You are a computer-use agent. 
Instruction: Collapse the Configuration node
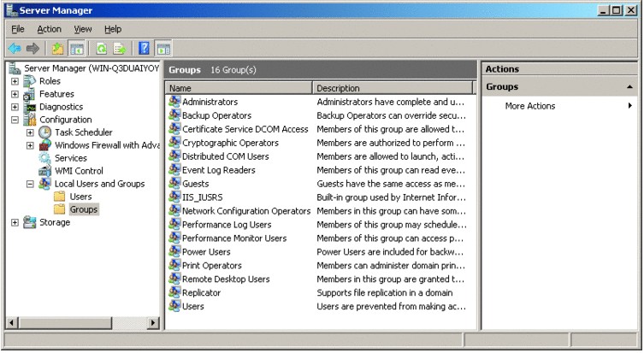[15, 120]
